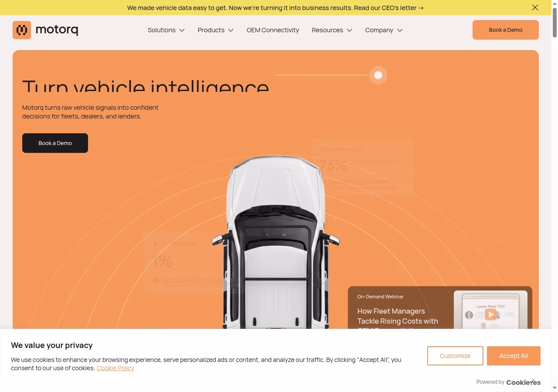558x392 pixels.
Task: Click the dark hero Book a Demo button
Action: [x=55, y=143]
